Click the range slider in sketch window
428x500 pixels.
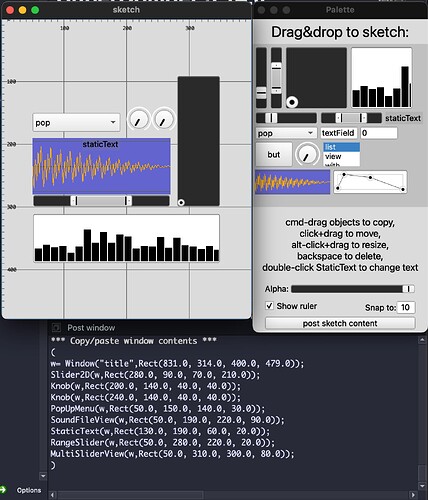pyautogui.click(x=101, y=200)
